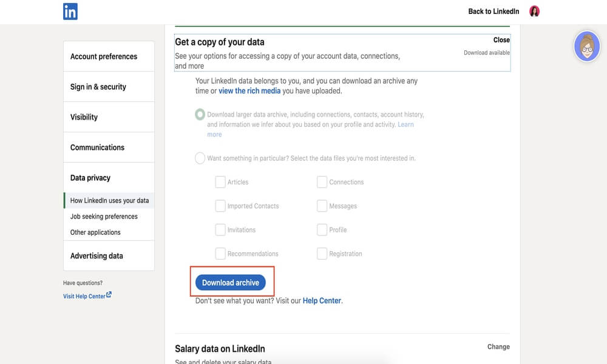Go to Communications settings

[x=109, y=147]
